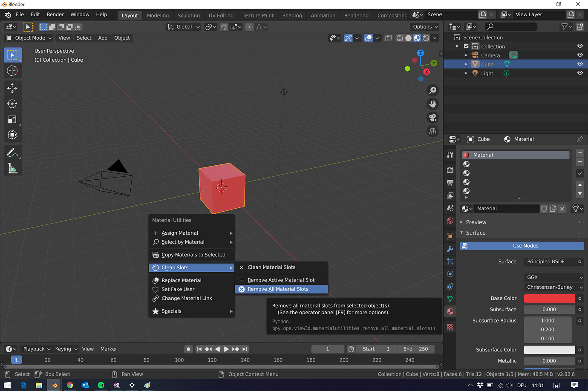Switch to the Shading workspace tab
This screenshot has width=588, height=391.
[292, 15]
